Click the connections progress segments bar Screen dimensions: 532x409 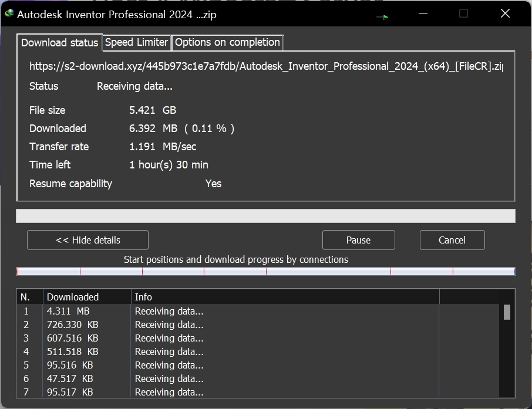(265, 271)
